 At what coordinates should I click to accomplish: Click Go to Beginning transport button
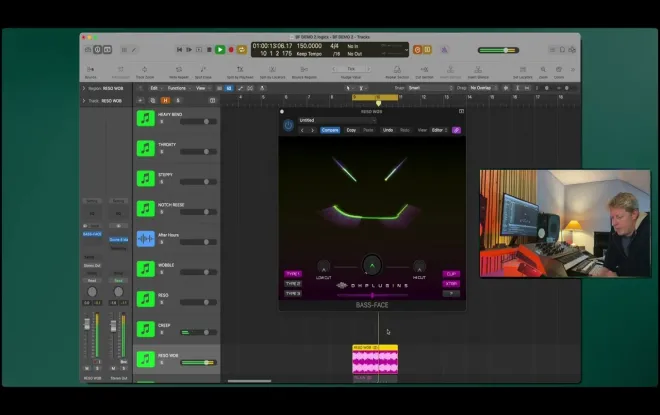179,50
